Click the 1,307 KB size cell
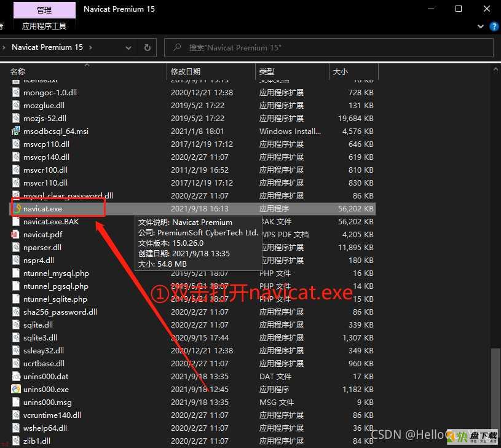 (358, 338)
